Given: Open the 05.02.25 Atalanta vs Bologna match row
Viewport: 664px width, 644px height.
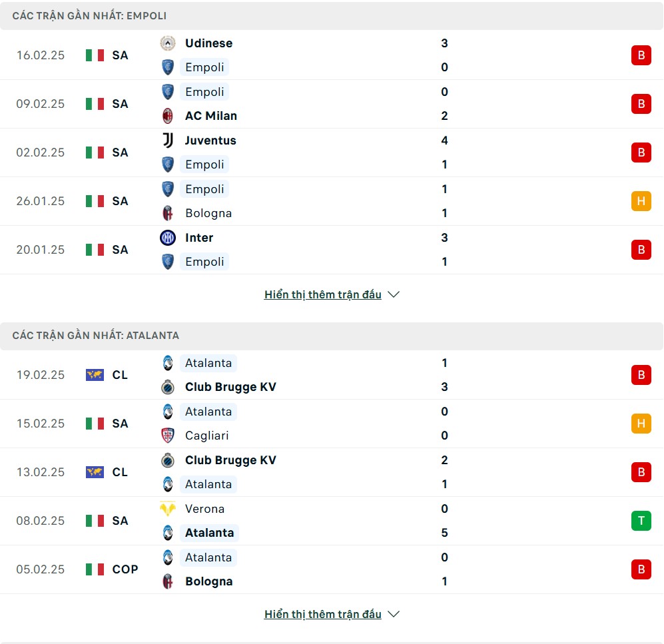Looking at the screenshot, I should click(x=332, y=569).
